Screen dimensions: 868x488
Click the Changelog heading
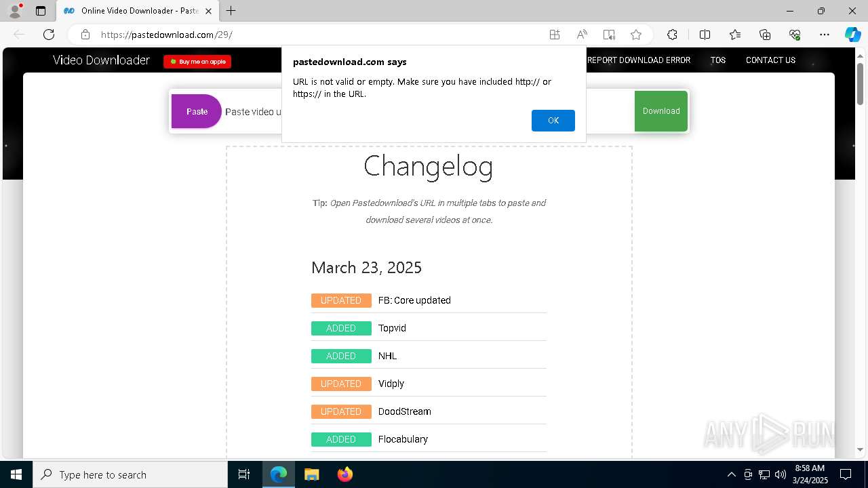coord(429,167)
